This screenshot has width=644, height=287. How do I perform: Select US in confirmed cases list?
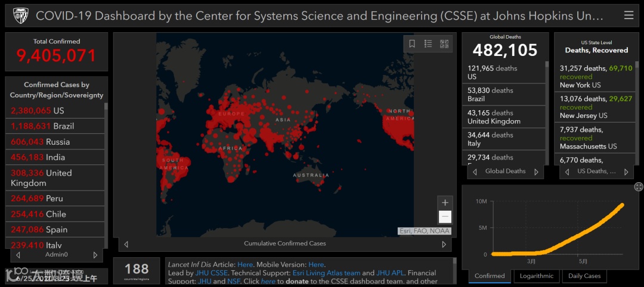(55, 111)
